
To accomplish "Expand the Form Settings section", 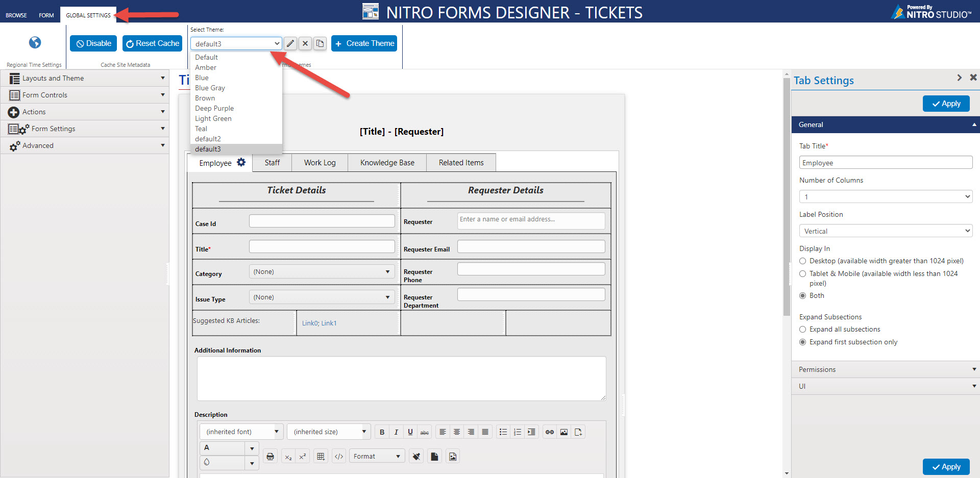I will pos(85,129).
